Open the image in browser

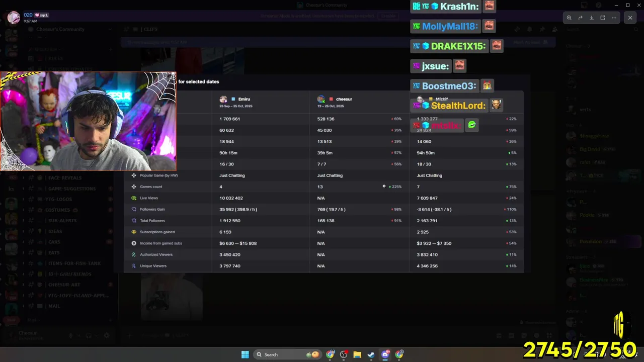point(603,18)
